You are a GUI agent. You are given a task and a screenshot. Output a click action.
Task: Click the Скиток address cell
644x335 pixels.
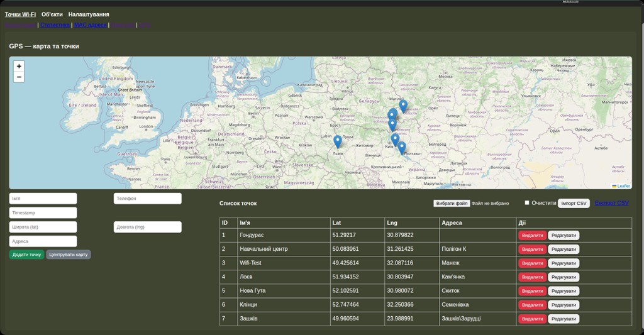(478, 291)
